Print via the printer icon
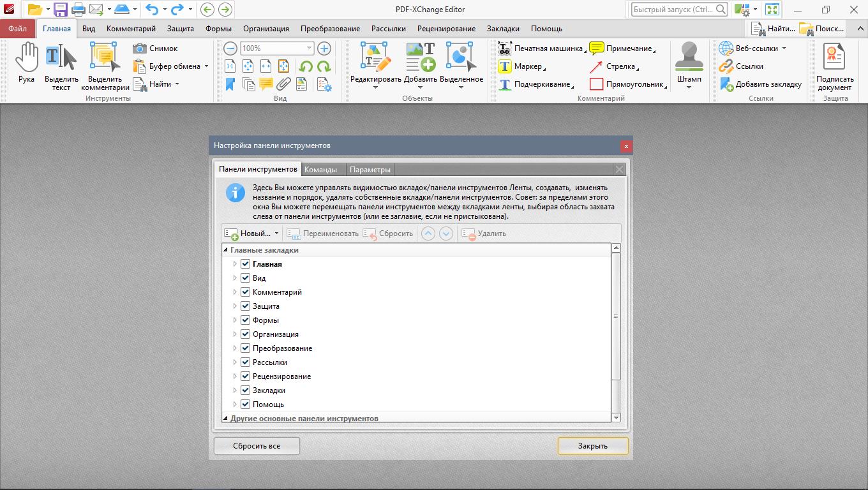This screenshot has height=490, width=868. [79, 10]
